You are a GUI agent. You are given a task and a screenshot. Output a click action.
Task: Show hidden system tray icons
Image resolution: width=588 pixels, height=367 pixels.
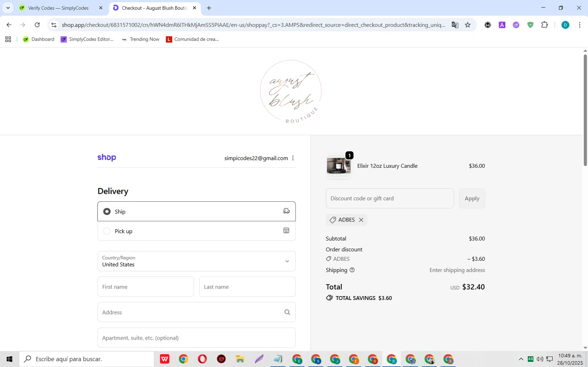click(x=521, y=359)
